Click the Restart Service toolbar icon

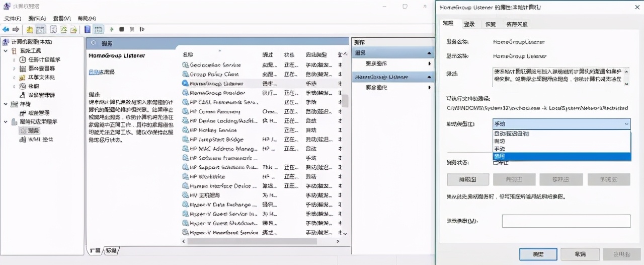[141, 30]
